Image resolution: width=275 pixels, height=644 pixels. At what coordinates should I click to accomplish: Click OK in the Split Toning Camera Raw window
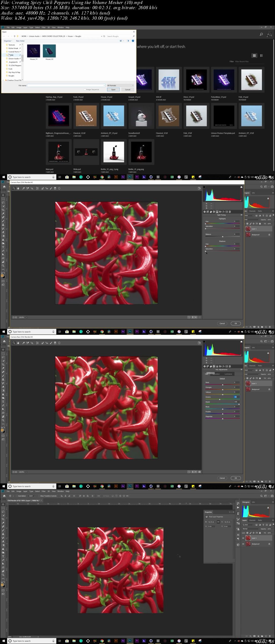(236, 323)
